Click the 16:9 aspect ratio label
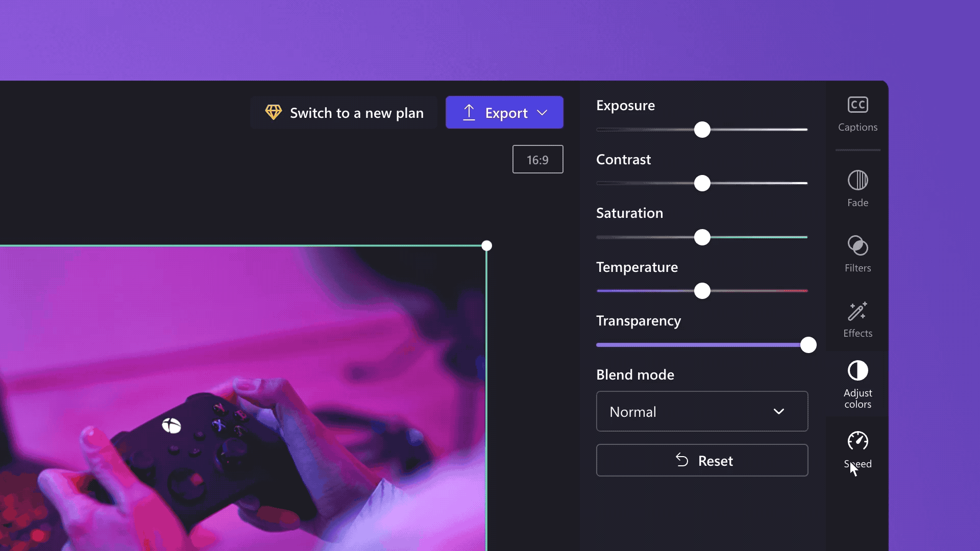The height and width of the screenshot is (551, 980). (x=537, y=159)
